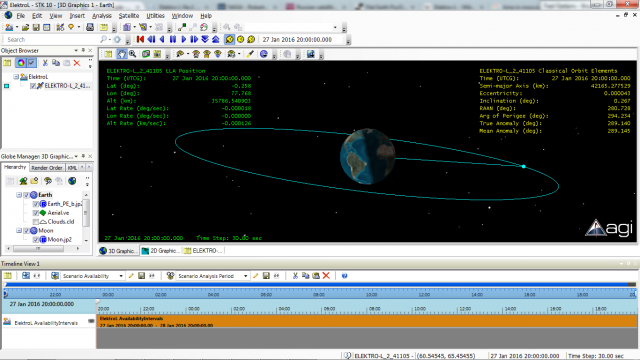Save the scenario with the floppy disk icon

coord(36,27)
